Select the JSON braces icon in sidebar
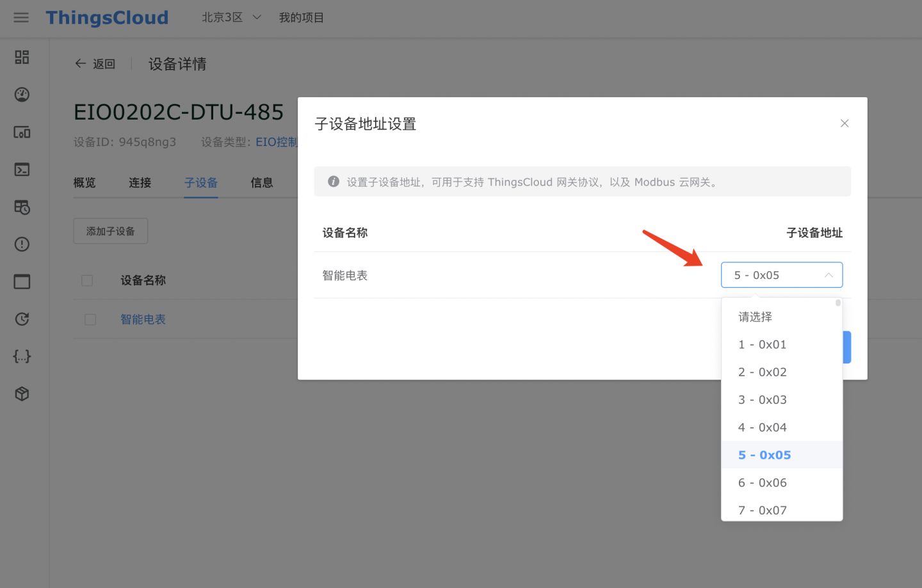Viewport: 922px width, 588px height. [x=21, y=356]
